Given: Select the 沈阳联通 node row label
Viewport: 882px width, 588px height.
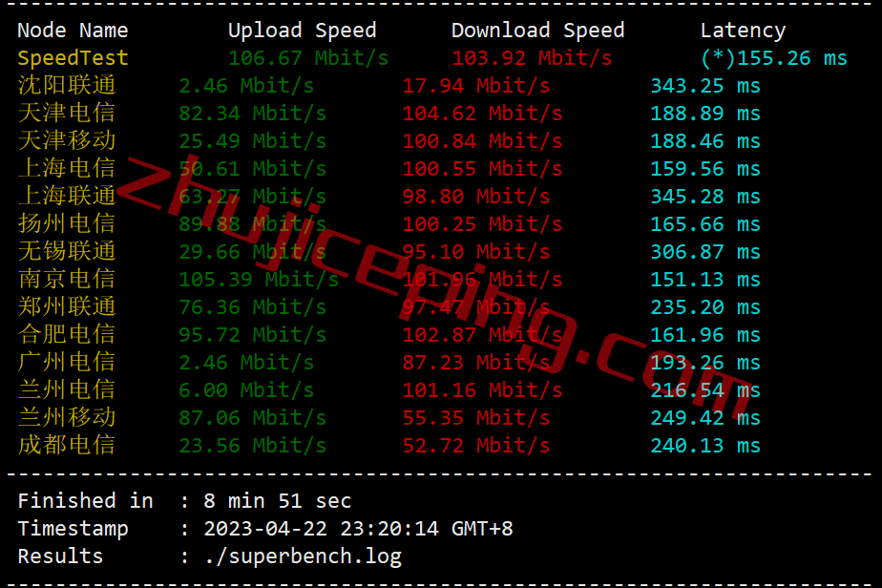Looking at the screenshot, I should 67,86.
